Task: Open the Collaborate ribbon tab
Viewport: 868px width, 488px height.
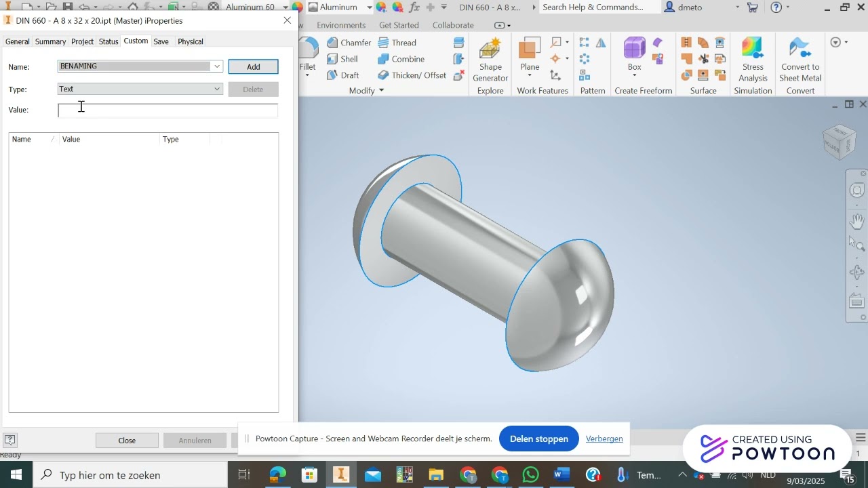Action: tap(453, 25)
